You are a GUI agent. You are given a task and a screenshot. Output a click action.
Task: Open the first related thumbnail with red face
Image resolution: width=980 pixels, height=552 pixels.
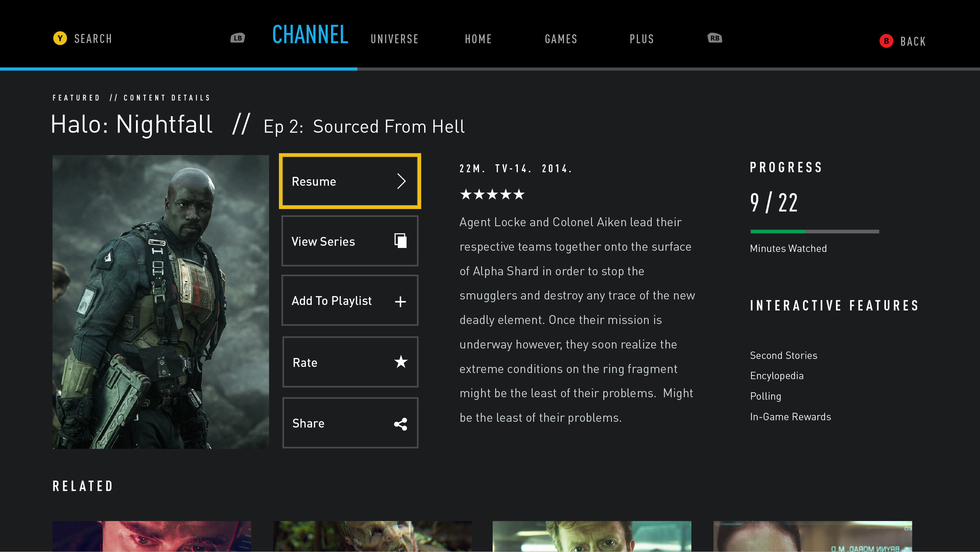[x=152, y=536]
